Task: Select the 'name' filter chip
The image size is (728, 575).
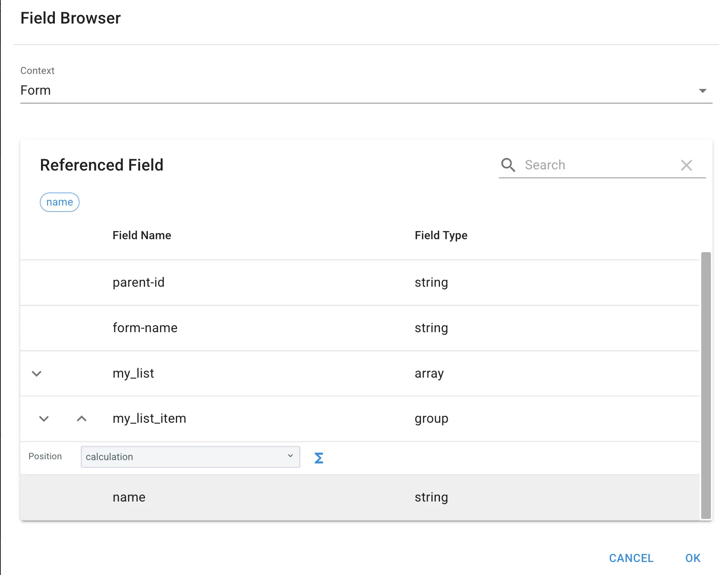Action: click(x=59, y=202)
